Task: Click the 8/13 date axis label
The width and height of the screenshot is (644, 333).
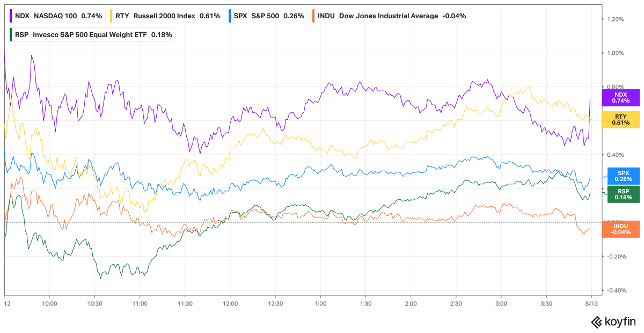Action: tap(591, 303)
